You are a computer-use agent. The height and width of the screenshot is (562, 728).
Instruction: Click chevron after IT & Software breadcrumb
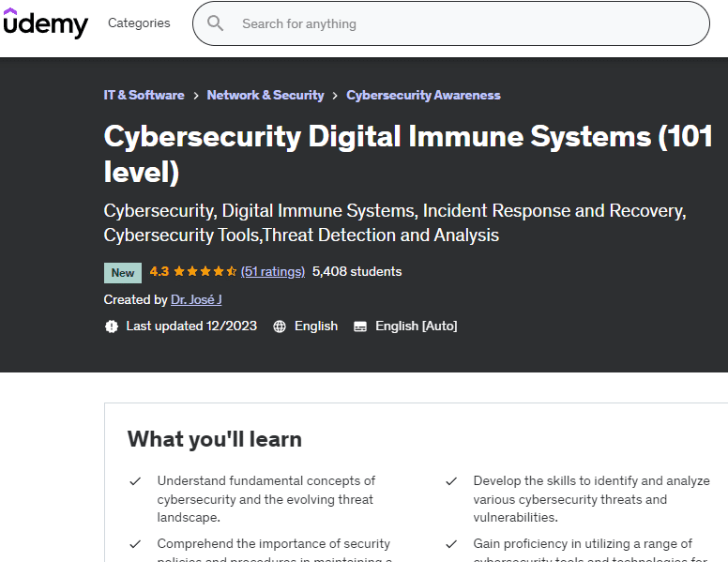195,96
